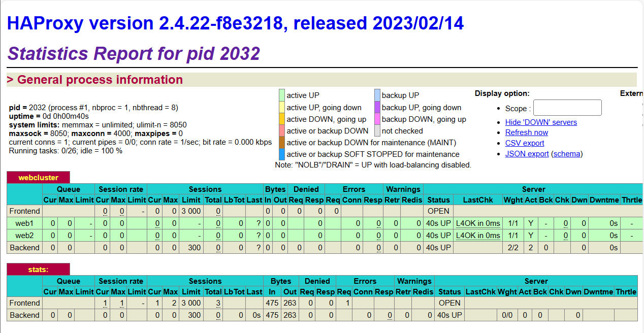This screenshot has height=333, width=644.
Task: Click the stats Backend '40s UP' status
Action: (x=449, y=315)
